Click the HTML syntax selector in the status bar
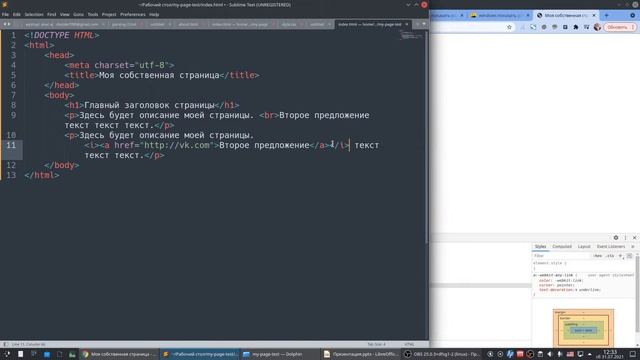 [409, 344]
